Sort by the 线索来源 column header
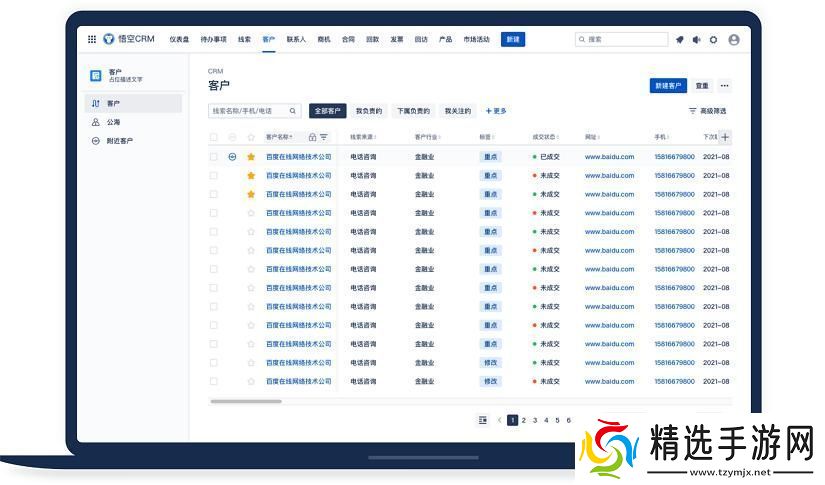 (x=363, y=137)
